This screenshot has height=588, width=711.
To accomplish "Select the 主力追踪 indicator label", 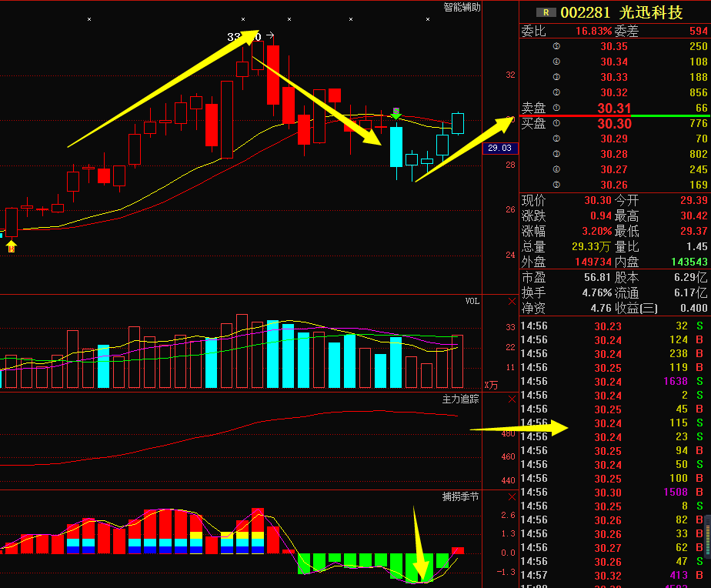I will pyautogui.click(x=460, y=399).
